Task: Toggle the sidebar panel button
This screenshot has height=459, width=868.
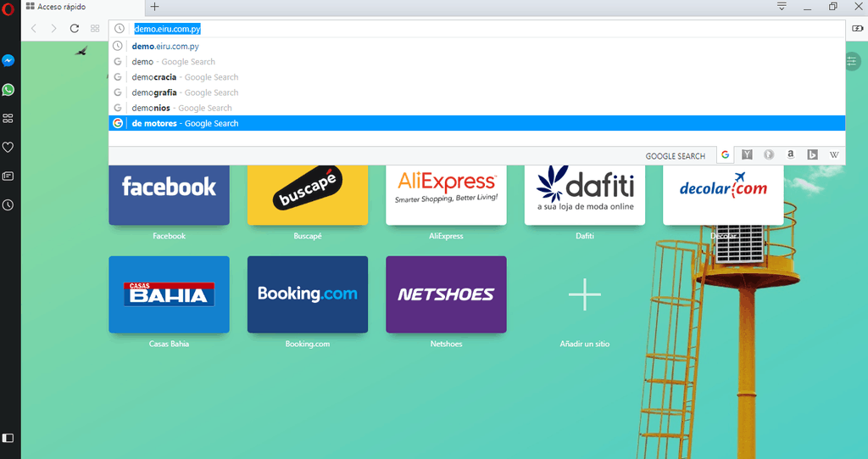Action: (x=8, y=438)
